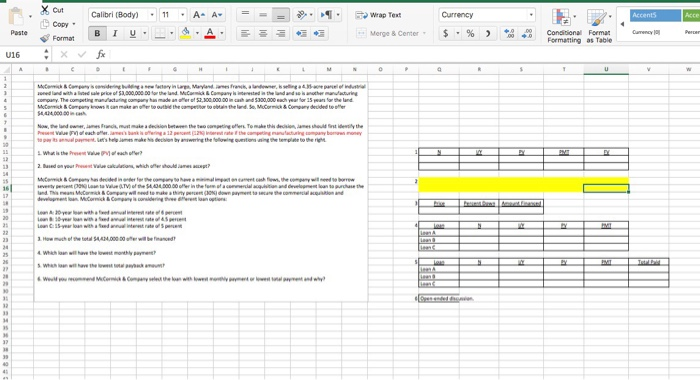Open the Paste options arrow

click(30, 17)
